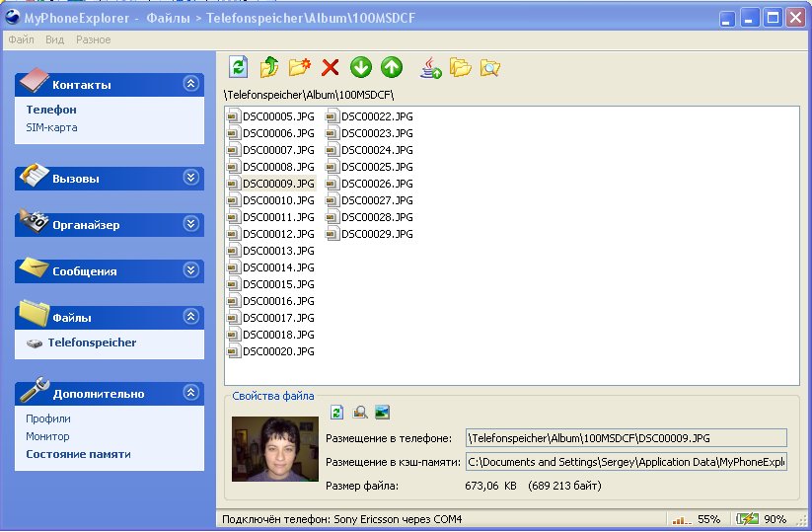Click the status text about Sony Ericsson COM4

341,519
